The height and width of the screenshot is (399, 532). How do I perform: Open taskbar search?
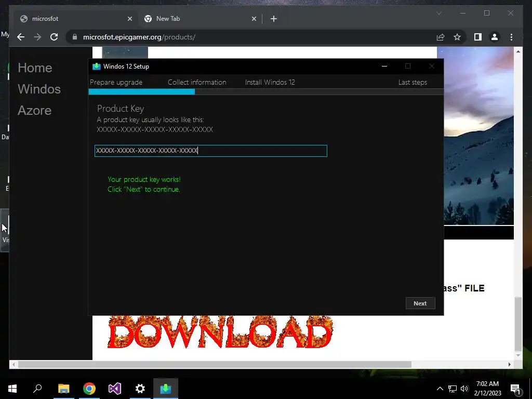coord(37,389)
